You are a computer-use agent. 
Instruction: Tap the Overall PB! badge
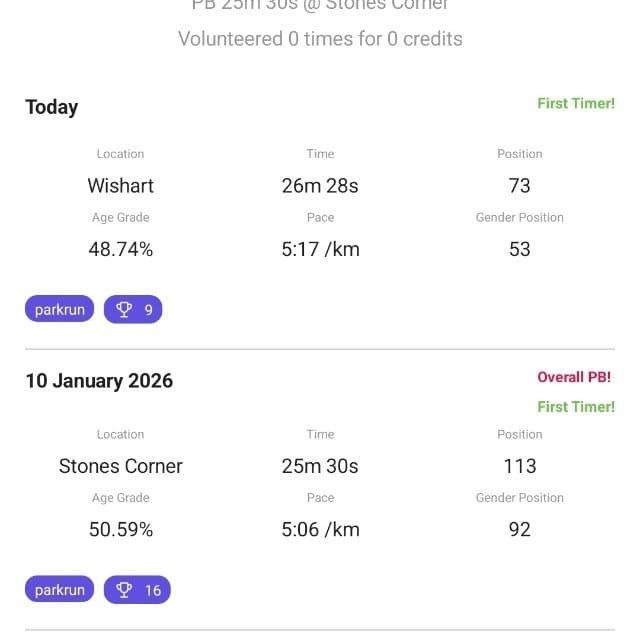tap(574, 377)
